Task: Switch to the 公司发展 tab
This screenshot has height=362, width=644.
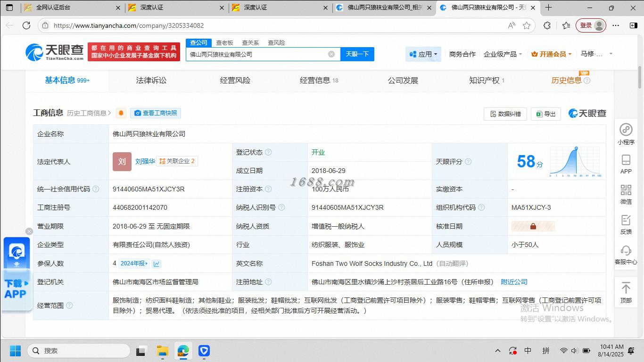Action: coord(403,81)
